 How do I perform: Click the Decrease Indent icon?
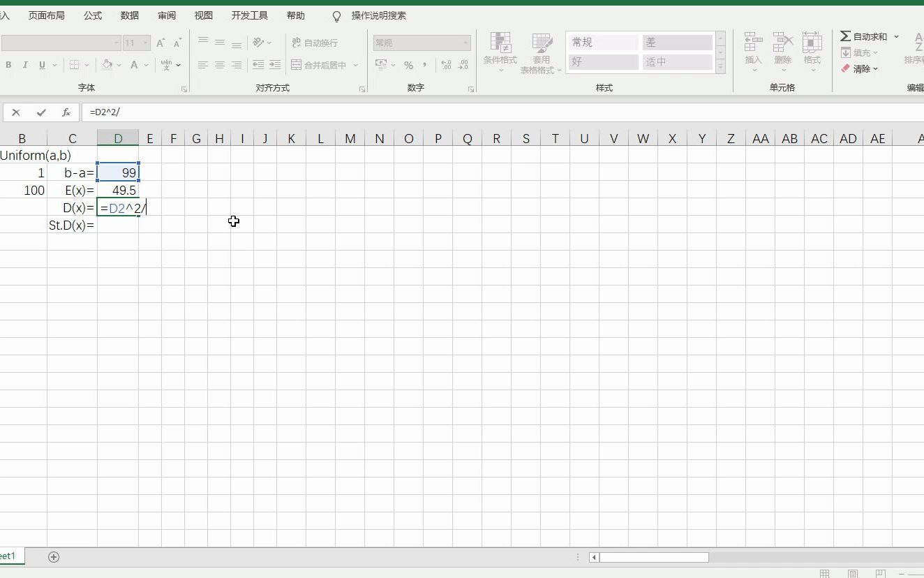click(x=258, y=65)
